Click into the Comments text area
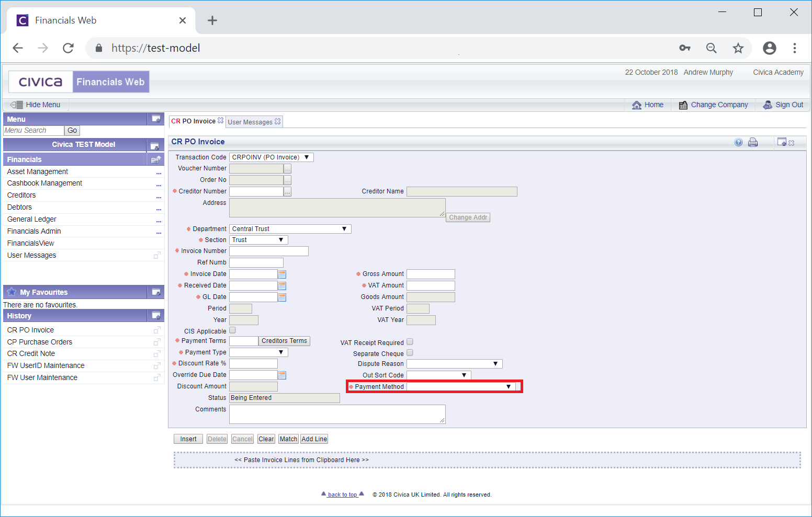The width and height of the screenshot is (812, 517). pyautogui.click(x=337, y=414)
